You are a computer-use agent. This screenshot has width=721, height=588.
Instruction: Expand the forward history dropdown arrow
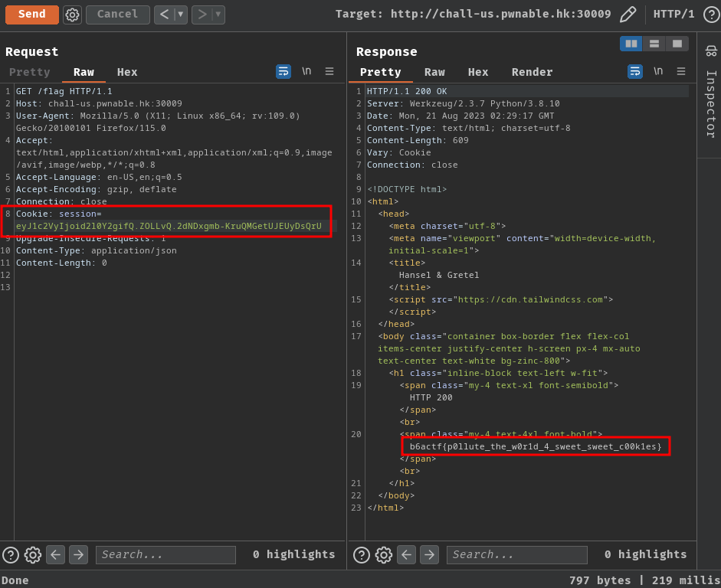point(218,15)
